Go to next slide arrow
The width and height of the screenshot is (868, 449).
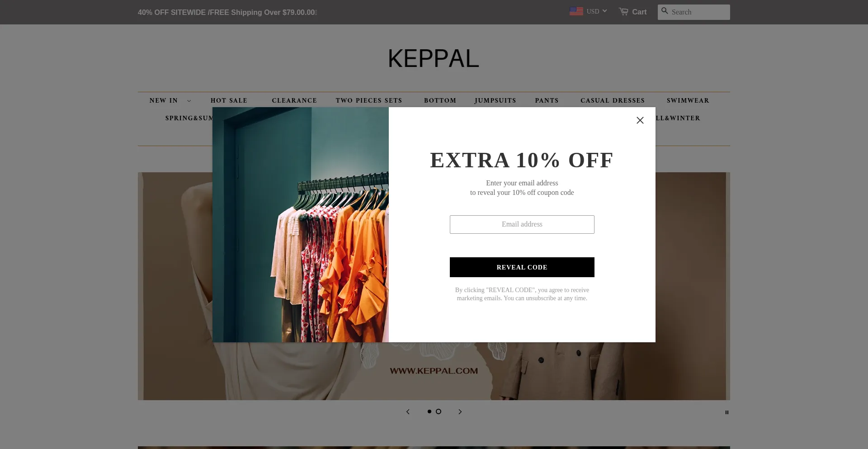[460, 412]
